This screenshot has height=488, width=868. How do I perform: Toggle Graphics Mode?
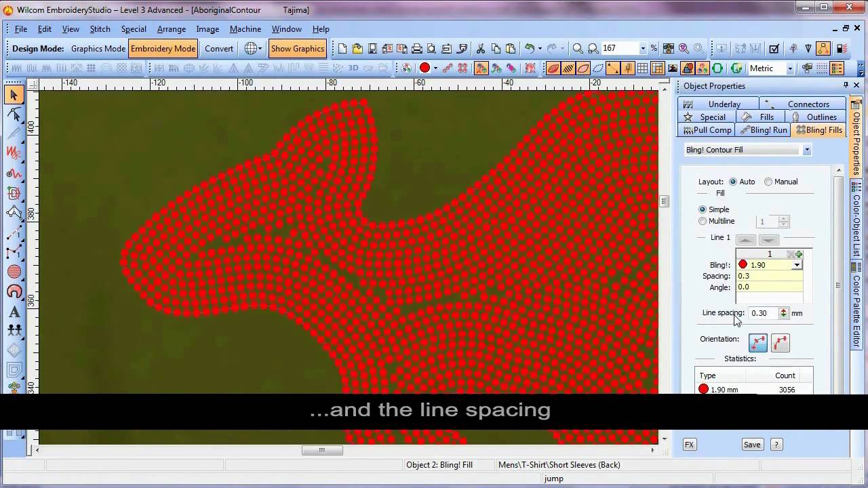pyautogui.click(x=98, y=48)
